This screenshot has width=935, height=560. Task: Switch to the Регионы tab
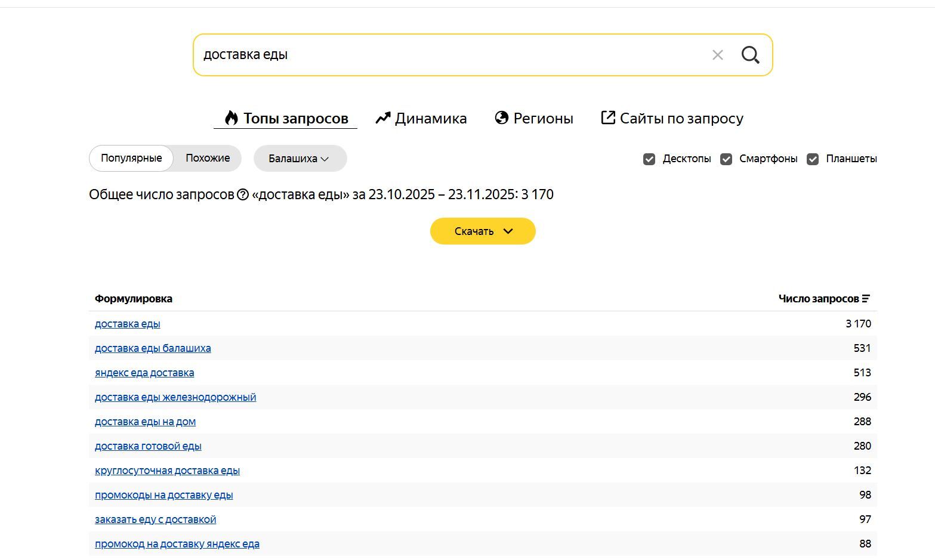(543, 118)
